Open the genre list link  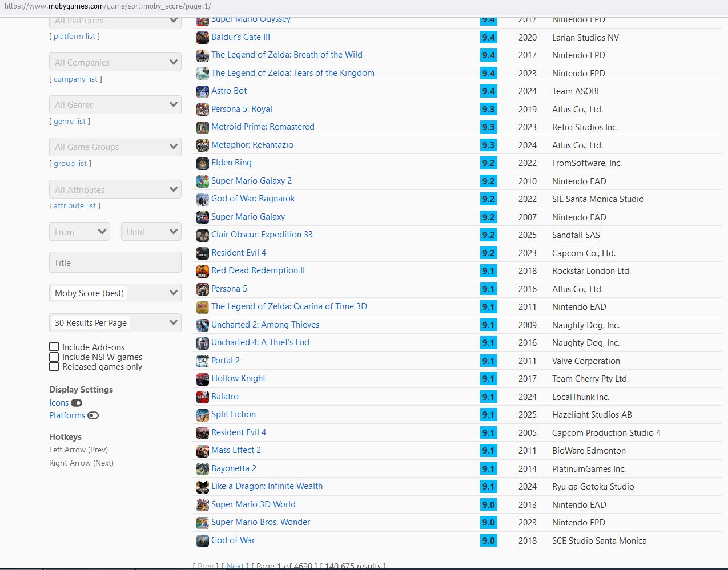click(70, 121)
